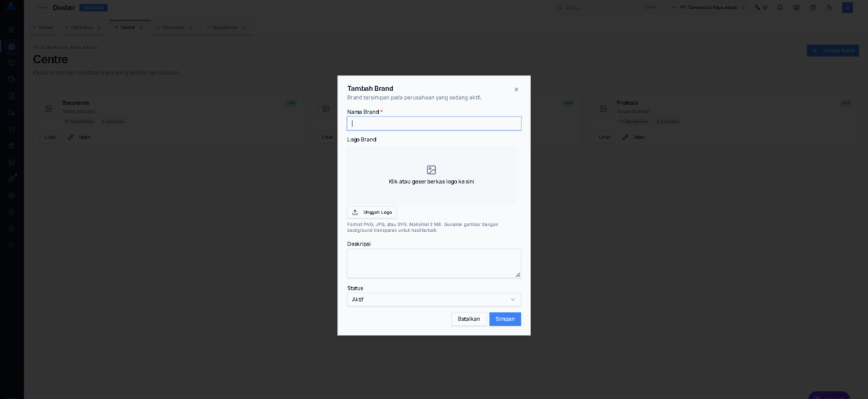Viewport: 868px width, 399px height.
Task: Open the PT Tamanesia Raya Abadi company selector
Action: click(x=707, y=8)
